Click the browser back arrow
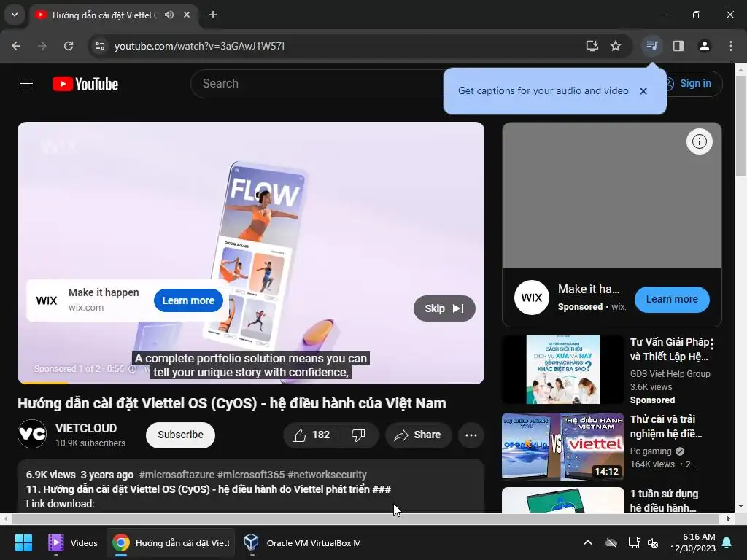Viewport: 747px width, 560px height. coord(16,46)
